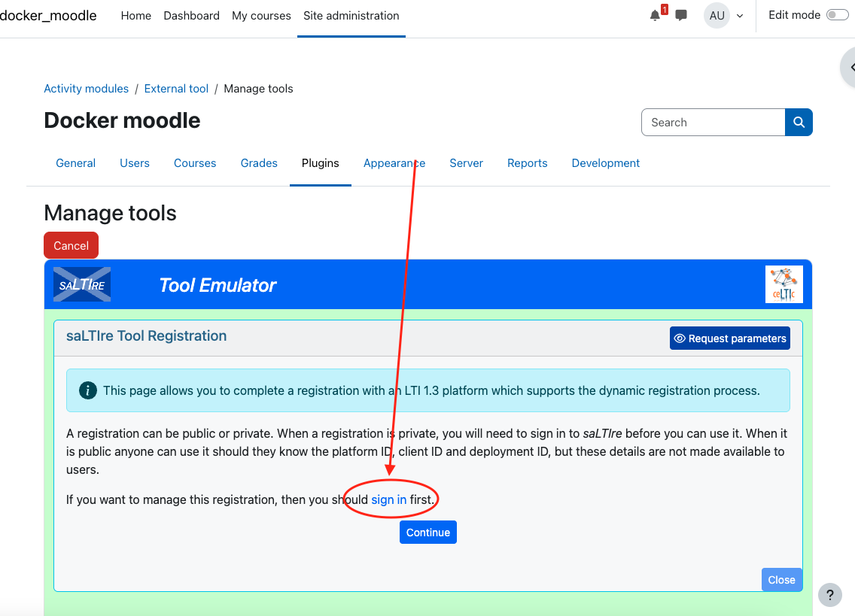This screenshot has height=616, width=855.
Task: Open the help question mark button
Action: click(x=830, y=595)
